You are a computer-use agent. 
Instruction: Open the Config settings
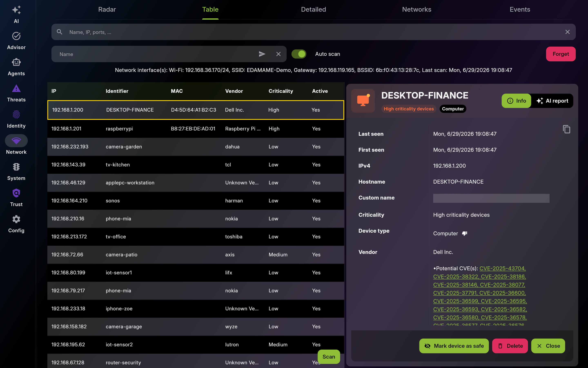pyautogui.click(x=16, y=224)
